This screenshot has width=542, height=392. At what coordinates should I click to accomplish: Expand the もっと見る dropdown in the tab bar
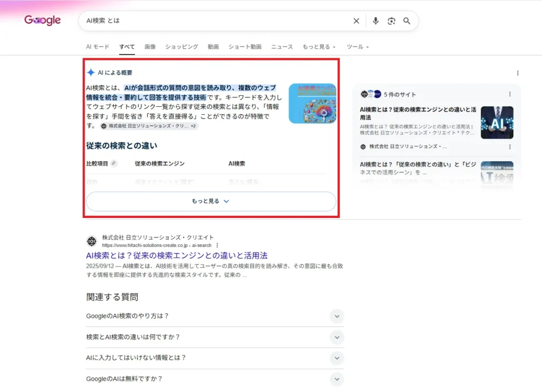pyautogui.click(x=319, y=47)
